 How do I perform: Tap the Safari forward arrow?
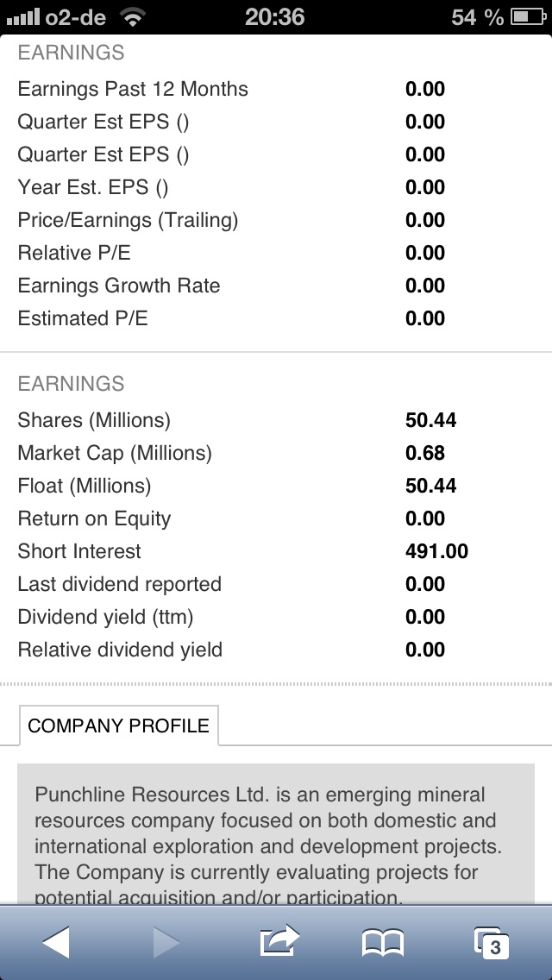[166, 942]
